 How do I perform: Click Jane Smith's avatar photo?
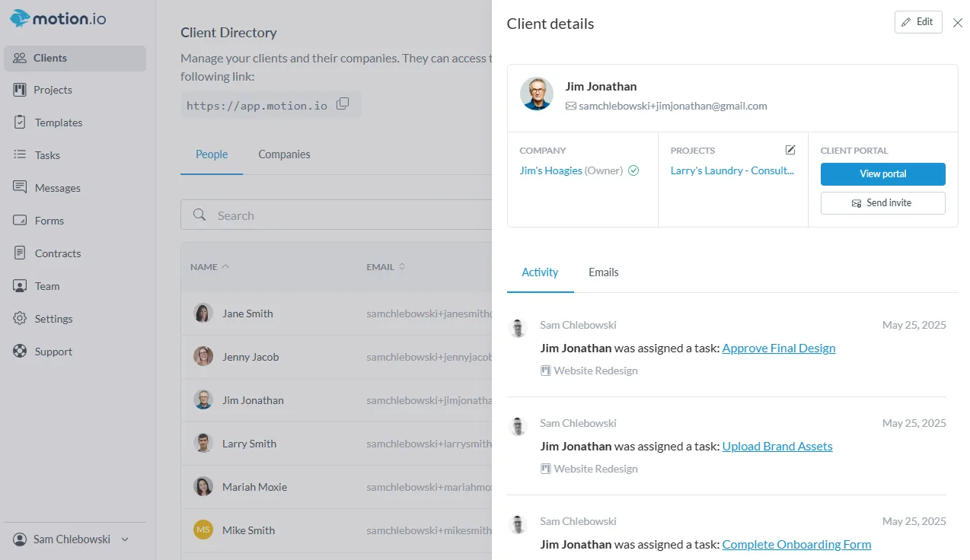pos(203,313)
